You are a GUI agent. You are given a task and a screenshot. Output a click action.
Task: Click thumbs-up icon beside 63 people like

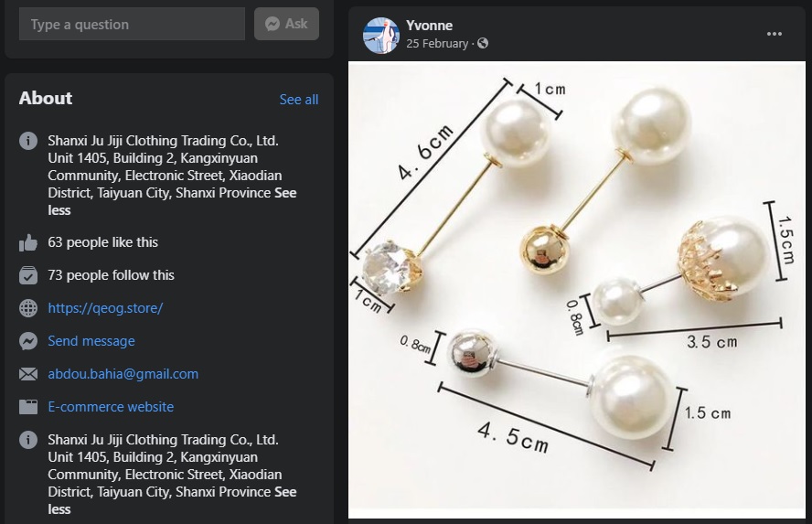coord(28,242)
